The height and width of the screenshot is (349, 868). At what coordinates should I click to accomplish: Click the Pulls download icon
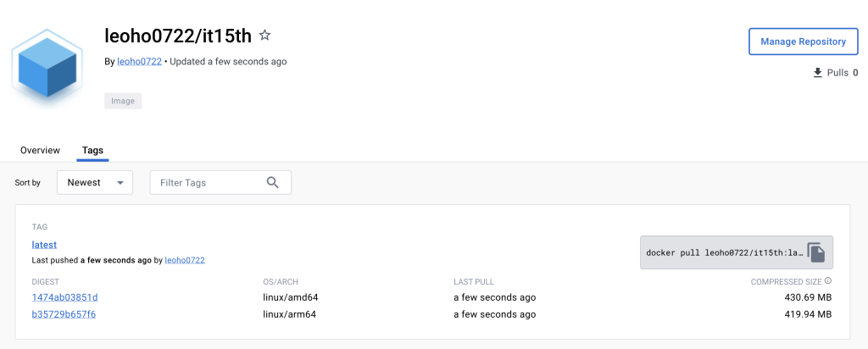pos(818,73)
